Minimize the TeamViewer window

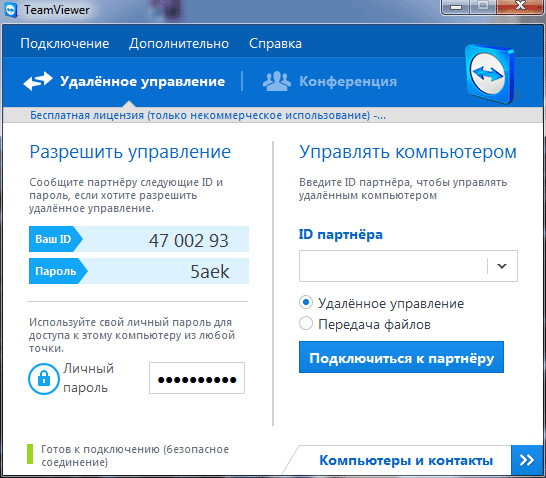click(456, 7)
